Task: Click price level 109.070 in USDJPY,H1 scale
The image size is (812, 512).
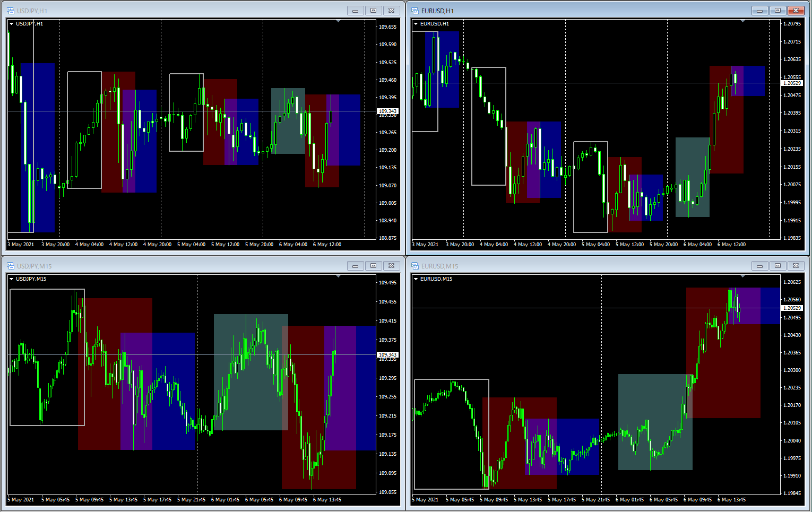Action: tap(387, 186)
